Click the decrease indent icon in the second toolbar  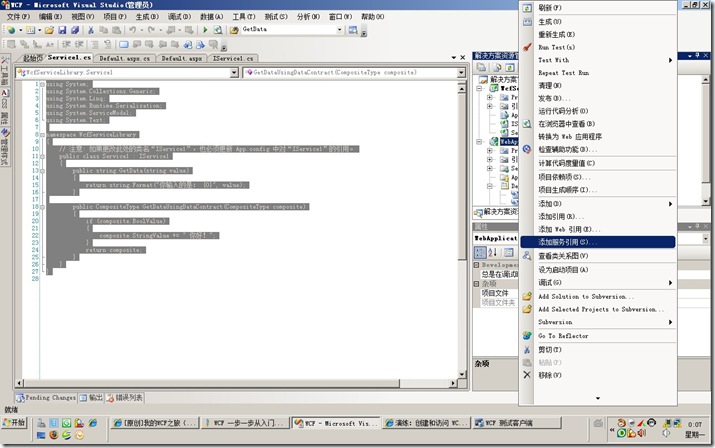click(66, 44)
